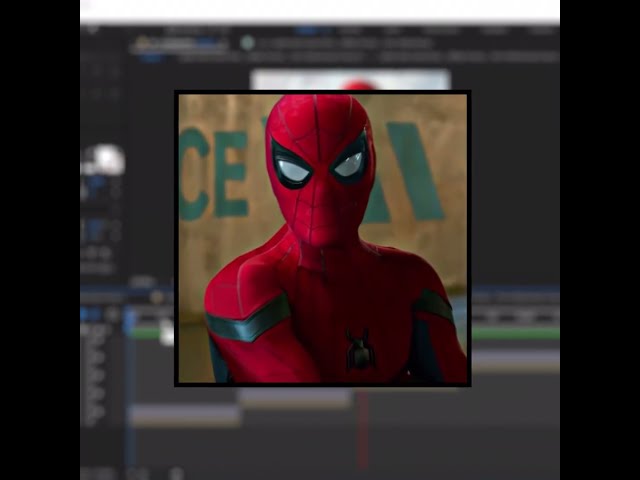Select the blurred composition preview behind the picture

coord(350,80)
